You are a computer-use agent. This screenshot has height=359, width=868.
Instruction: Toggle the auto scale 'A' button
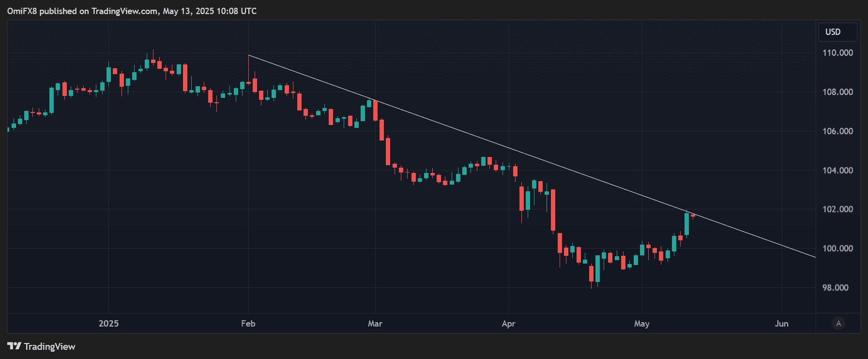(838, 323)
